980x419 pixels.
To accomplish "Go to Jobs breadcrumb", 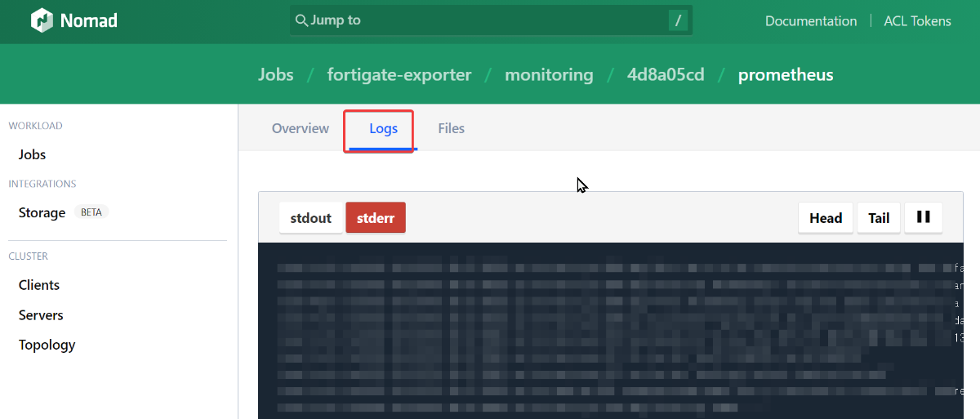I will 276,74.
